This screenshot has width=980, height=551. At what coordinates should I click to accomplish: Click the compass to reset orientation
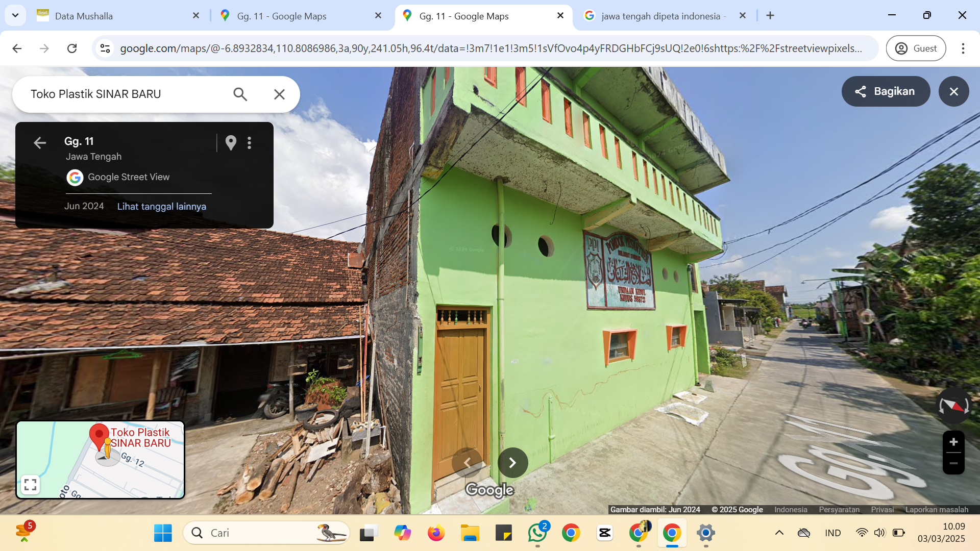pos(953,406)
